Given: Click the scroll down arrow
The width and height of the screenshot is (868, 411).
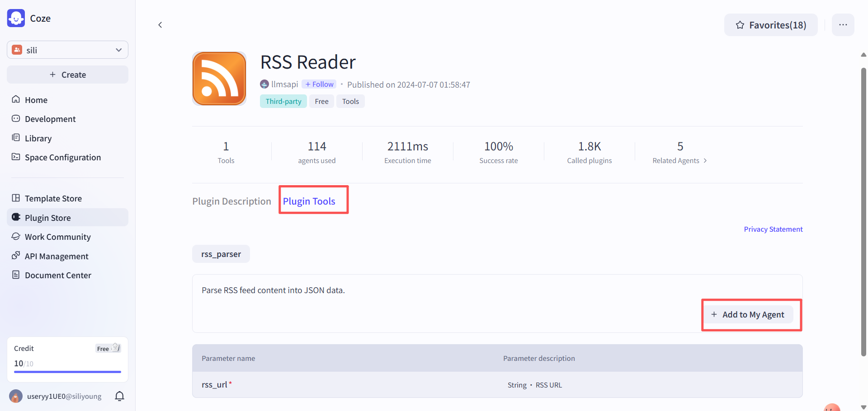Looking at the screenshot, I should click(x=863, y=407).
